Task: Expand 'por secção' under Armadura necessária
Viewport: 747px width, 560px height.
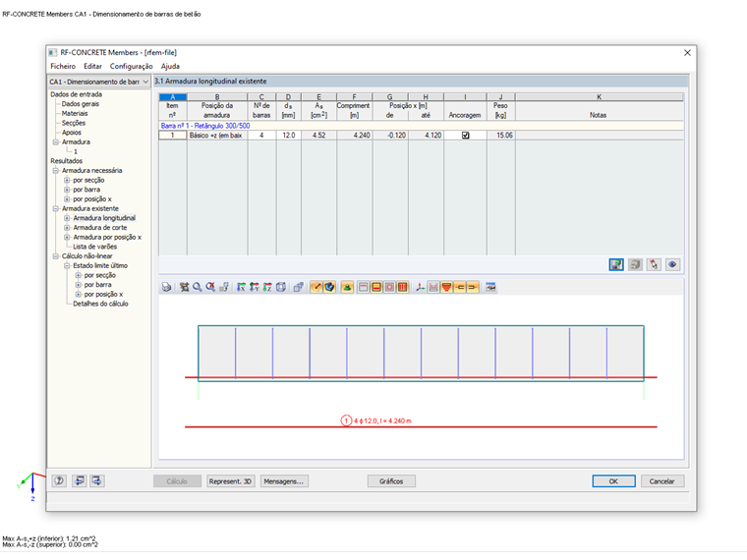Action: pos(67,180)
